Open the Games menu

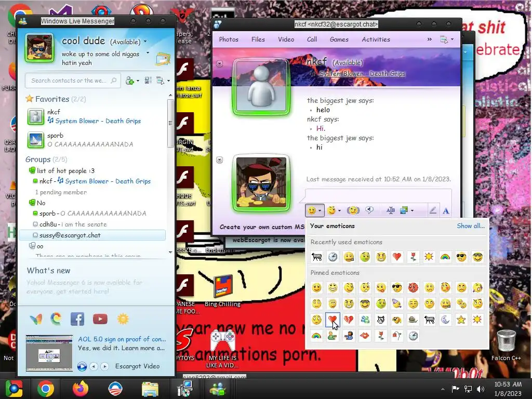(339, 39)
